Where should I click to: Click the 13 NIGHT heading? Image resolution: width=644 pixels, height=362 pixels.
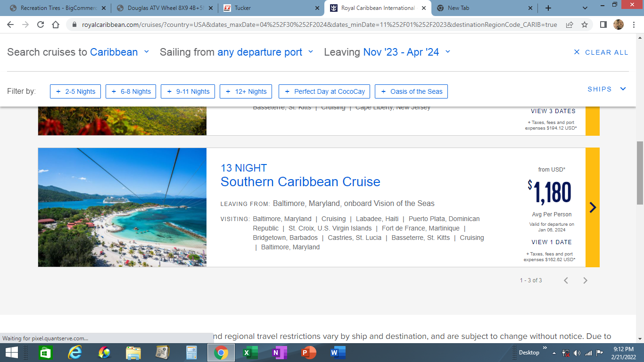coord(244,168)
